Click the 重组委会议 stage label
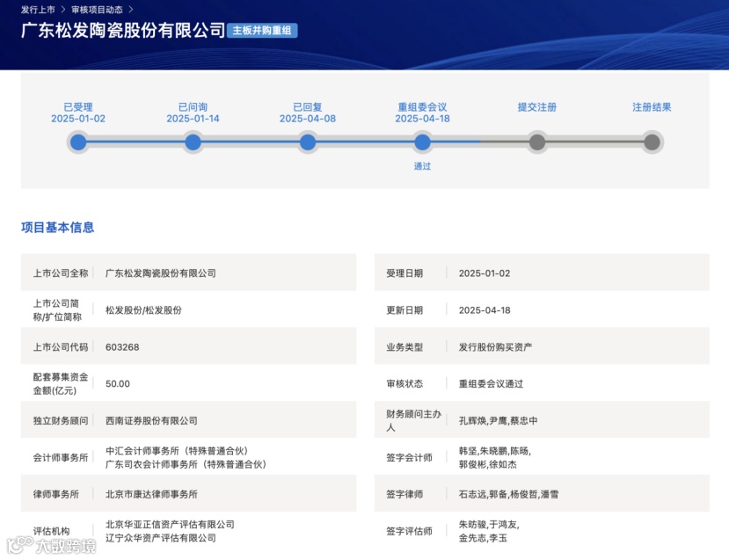The height and width of the screenshot is (560, 729). pyautogui.click(x=422, y=107)
